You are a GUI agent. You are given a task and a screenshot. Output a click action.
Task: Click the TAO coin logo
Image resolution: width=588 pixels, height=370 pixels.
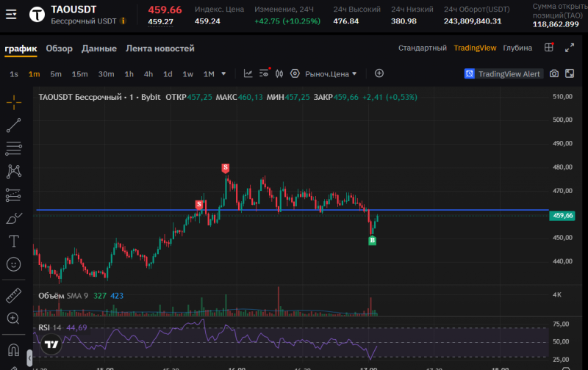37,15
